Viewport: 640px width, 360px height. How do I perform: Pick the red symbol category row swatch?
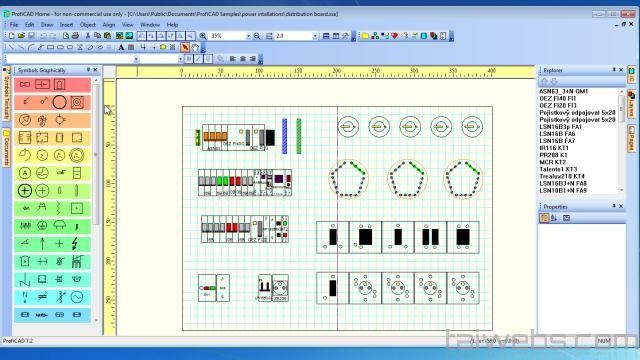(x=52, y=85)
